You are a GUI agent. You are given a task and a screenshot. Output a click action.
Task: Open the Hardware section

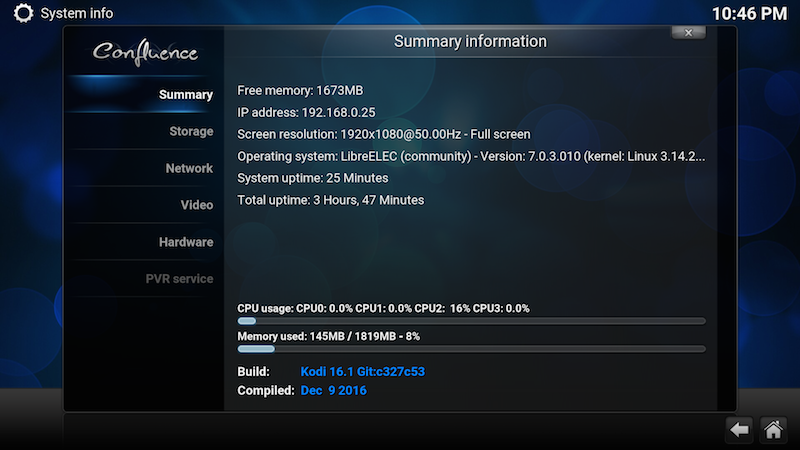(185, 242)
